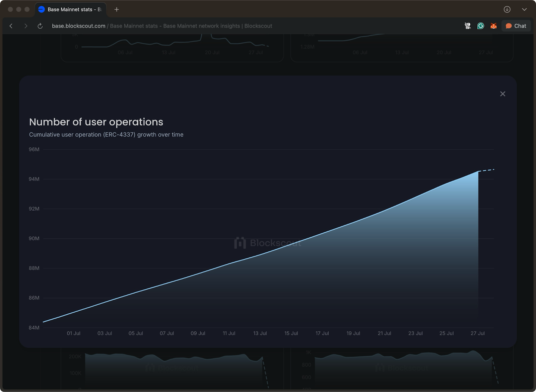Image resolution: width=536 pixels, height=392 pixels.
Task: Click the crossed-out tracking extension icon
Action: point(468,26)
